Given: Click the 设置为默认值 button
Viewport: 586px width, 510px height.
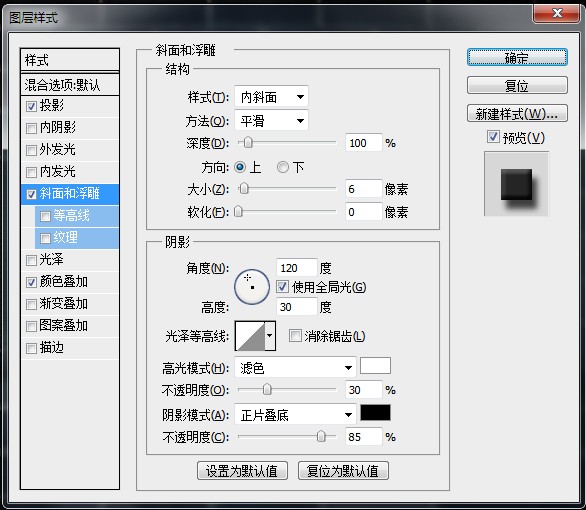Looking at the screenshot, I should tap(242, 471).
